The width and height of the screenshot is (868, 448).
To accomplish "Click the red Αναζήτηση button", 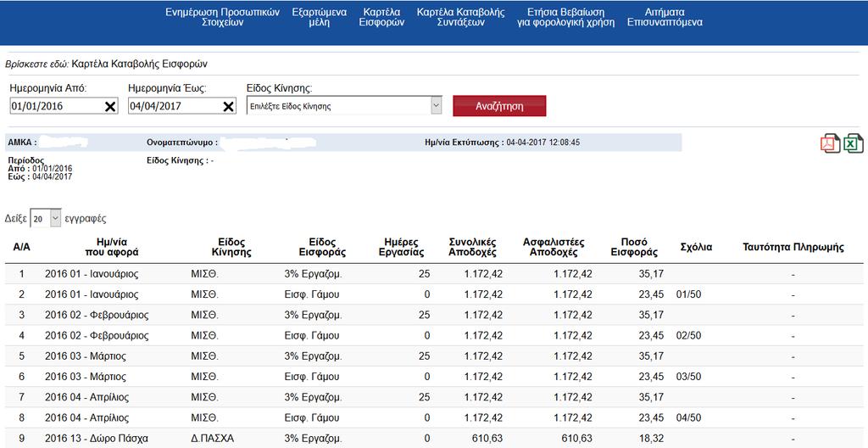I will [x=499, y=106].
